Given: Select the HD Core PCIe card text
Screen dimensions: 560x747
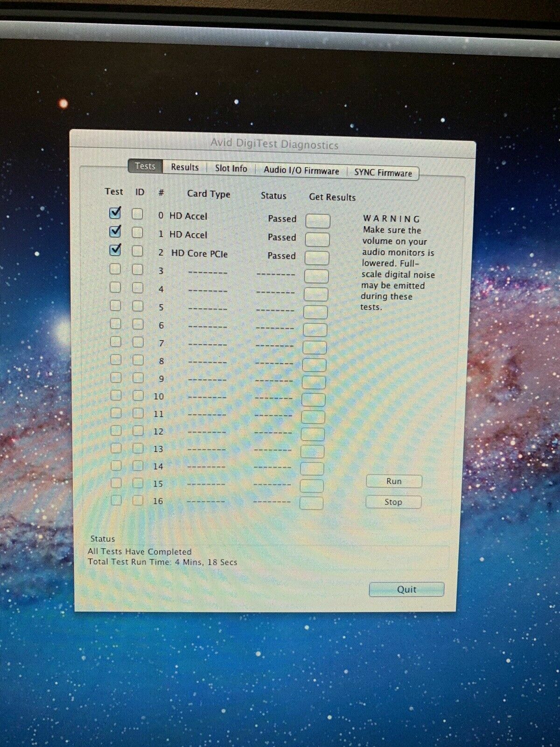Looking at the screenshot, I should point(199,254).
